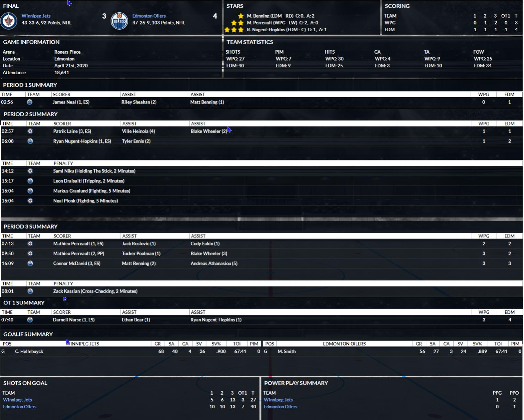This screenshot has height=420, width=524.
Task: Click first star icon for M. Benning
Action: 241,16
